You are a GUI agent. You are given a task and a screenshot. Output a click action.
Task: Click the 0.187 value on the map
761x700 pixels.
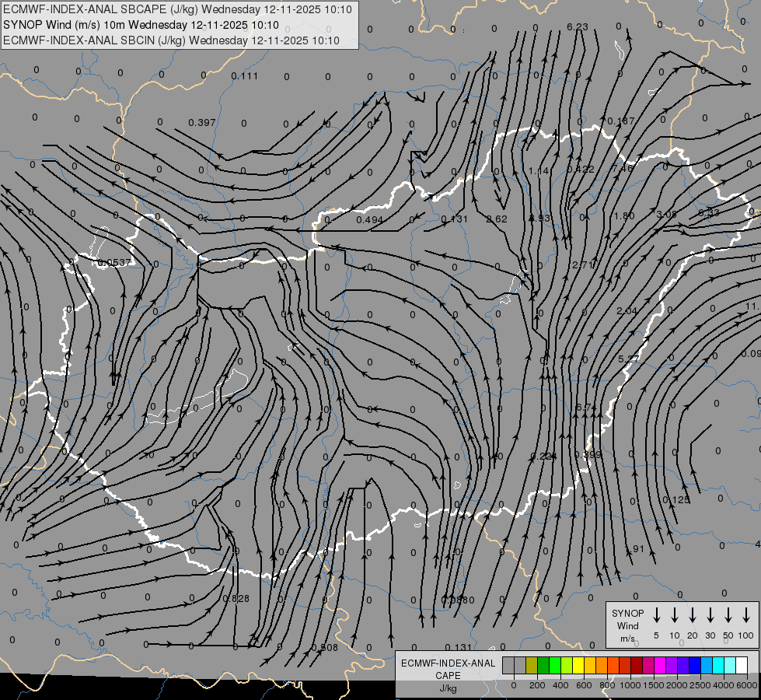coord(621,121)
